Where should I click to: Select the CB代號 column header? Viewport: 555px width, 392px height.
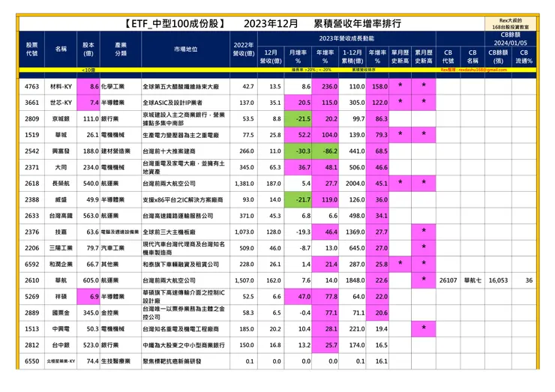pos(448,57)
